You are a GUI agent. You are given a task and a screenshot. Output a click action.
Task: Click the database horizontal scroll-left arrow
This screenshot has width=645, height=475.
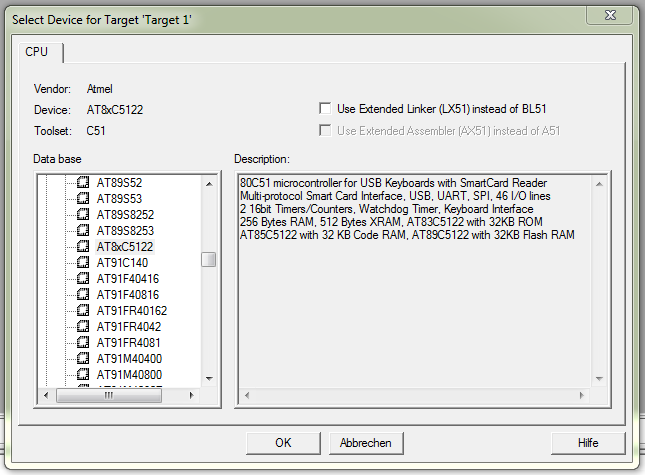(x=46, y=395)
